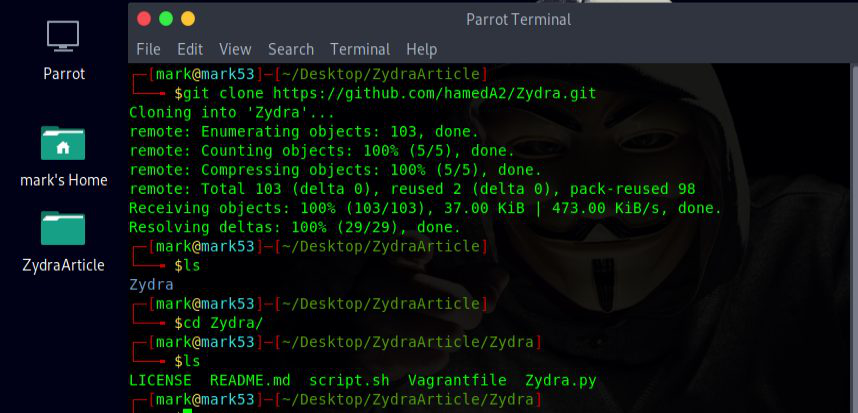Close the Parrot Terminal window
Image resolution: width=858 pixels, height=413 pixels.
pyautogui.click(x=143, y=19)
